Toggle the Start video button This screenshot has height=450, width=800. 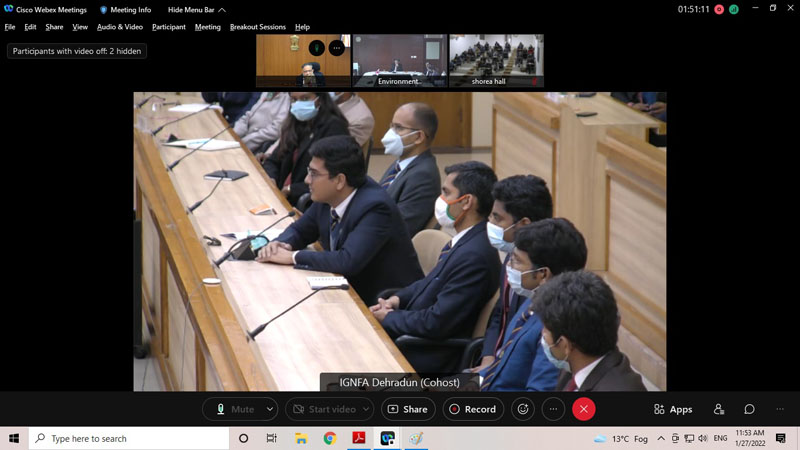[x=322, y=409]
